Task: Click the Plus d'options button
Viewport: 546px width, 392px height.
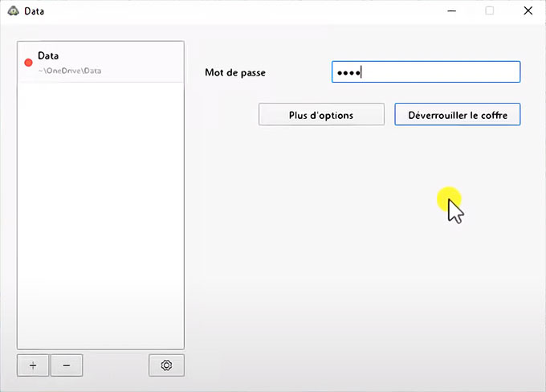Action: pos(321,114)
